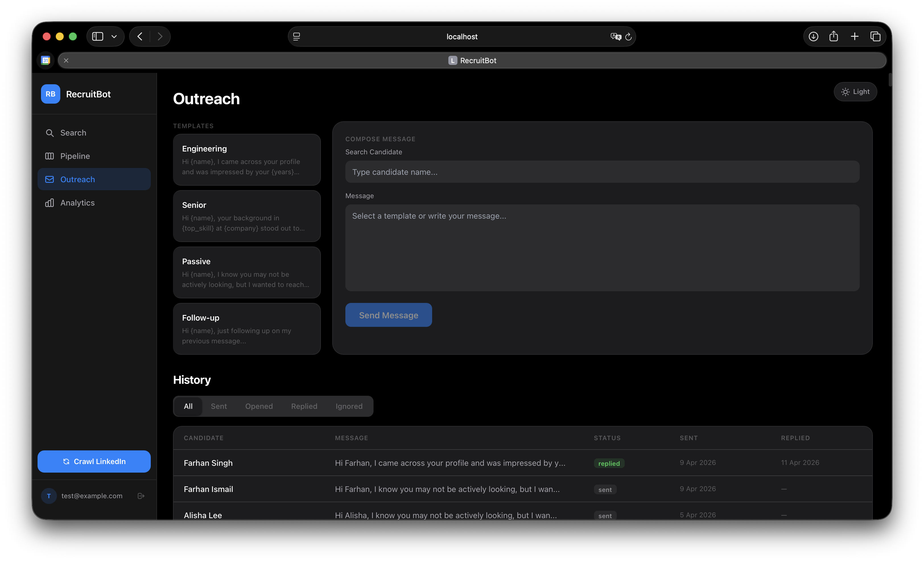Viewport: 924px width, 562px height.
Task: Toggle the Light theme switch
Action: (855, 92)
